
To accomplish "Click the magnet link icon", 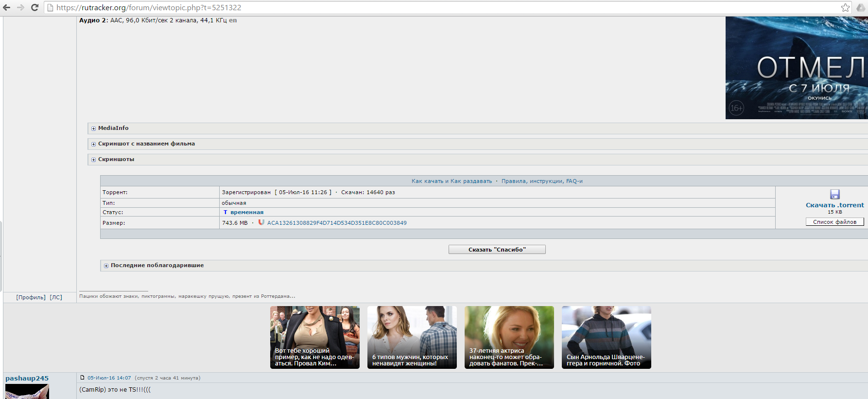I will [x=261, y=222].
